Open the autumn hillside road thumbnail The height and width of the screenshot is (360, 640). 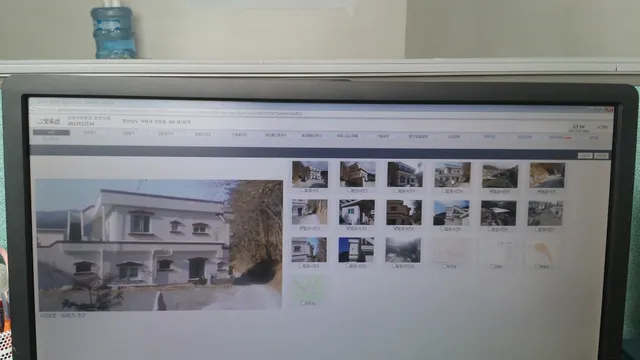click(547, 176)
